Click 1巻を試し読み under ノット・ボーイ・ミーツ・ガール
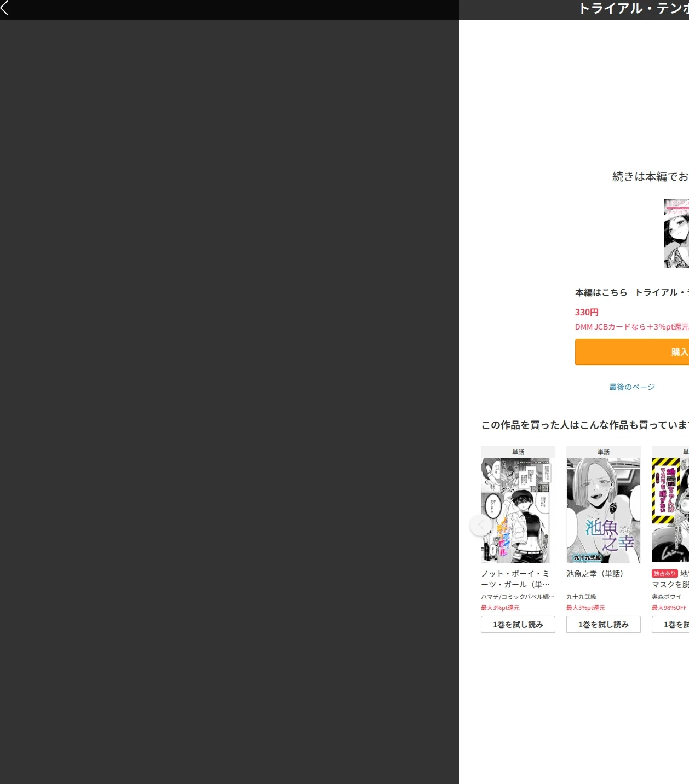 click(518, 625)
